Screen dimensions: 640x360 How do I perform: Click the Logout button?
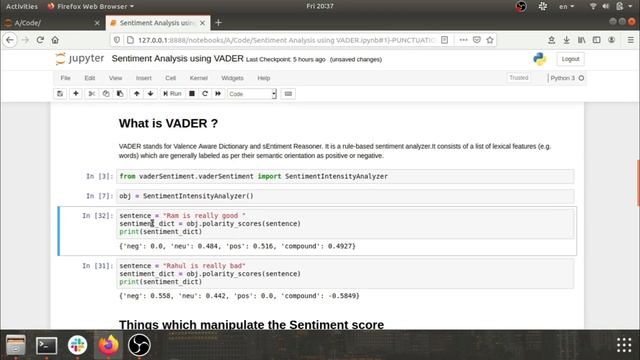pyautogui.click(x=570, y=59)
